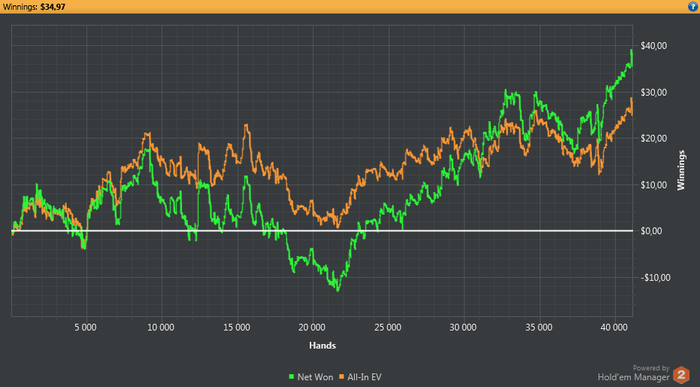Click the Hands x-axis title
This screenshot has height=387, width=700.
click(322, 345)
